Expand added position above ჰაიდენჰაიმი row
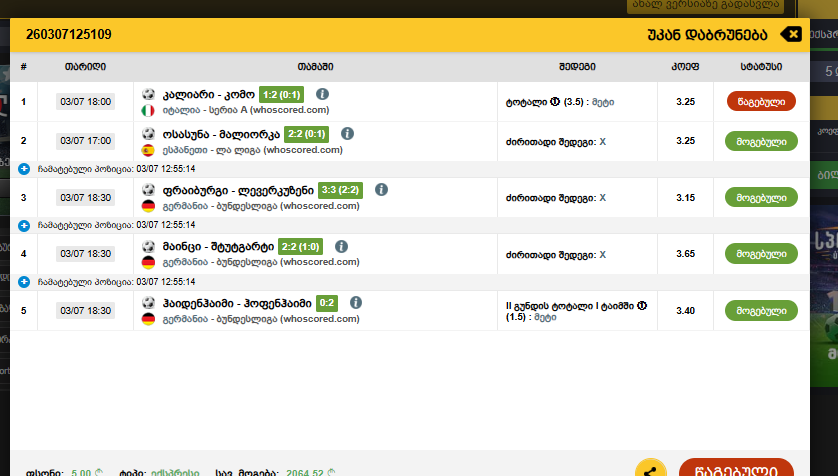 24,282
